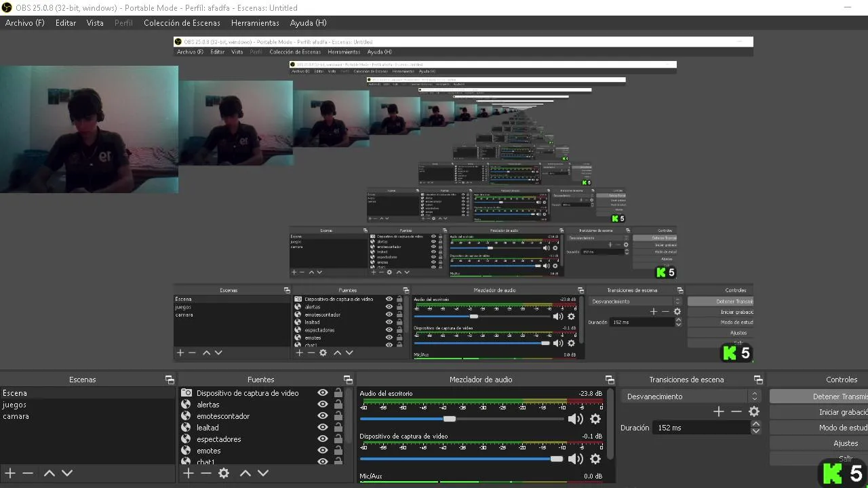The image size is (868, 488).
Task: Remove selected source in Fuentes
Action: [x=206, y=473]
